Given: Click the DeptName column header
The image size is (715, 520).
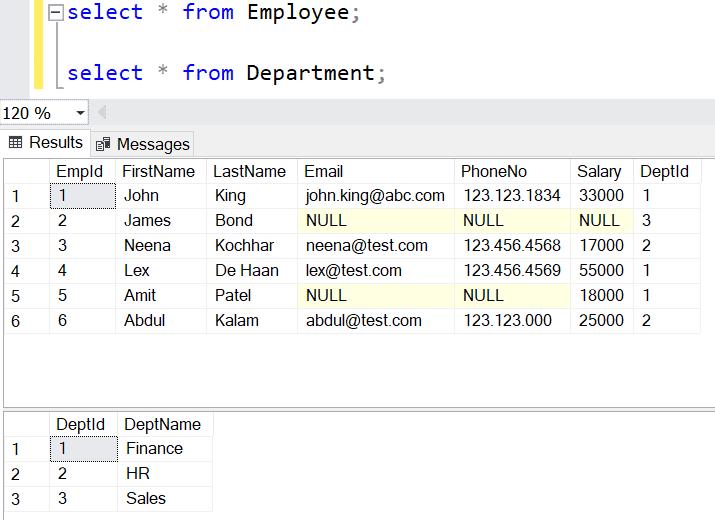Looking at the screenshot, I should (x=163, y=424).
